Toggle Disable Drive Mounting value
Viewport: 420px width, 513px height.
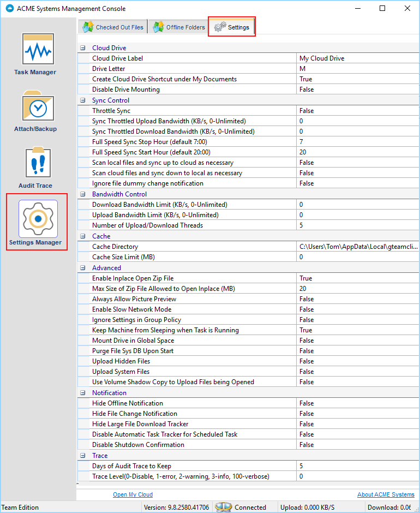tap(358, 90)
